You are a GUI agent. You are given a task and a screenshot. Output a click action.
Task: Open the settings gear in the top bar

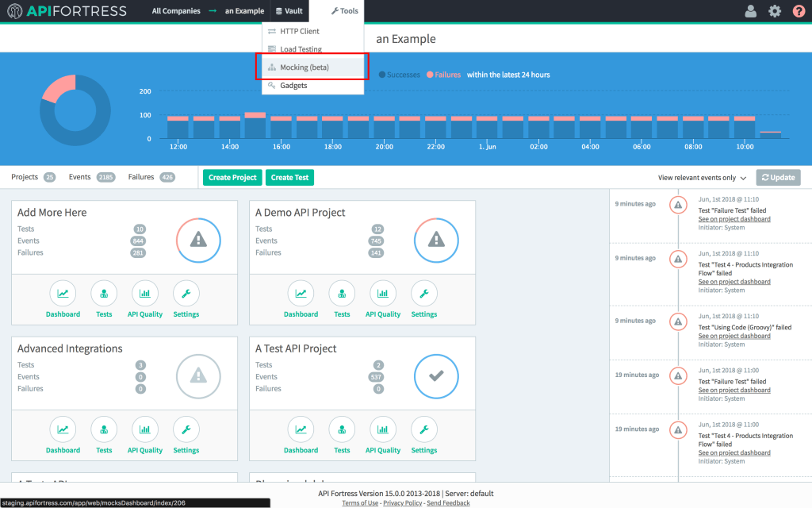pyautogui.click(x=775, y=11)
